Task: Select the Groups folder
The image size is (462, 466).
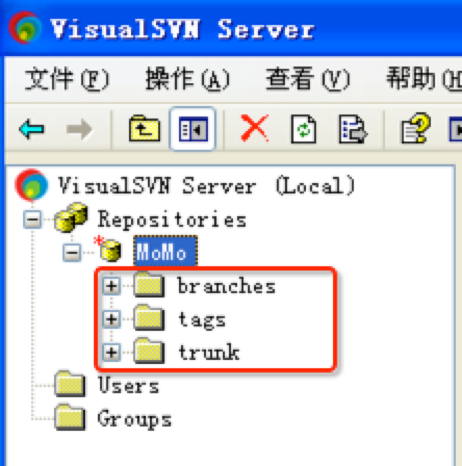Action: (x=113, y=418)
